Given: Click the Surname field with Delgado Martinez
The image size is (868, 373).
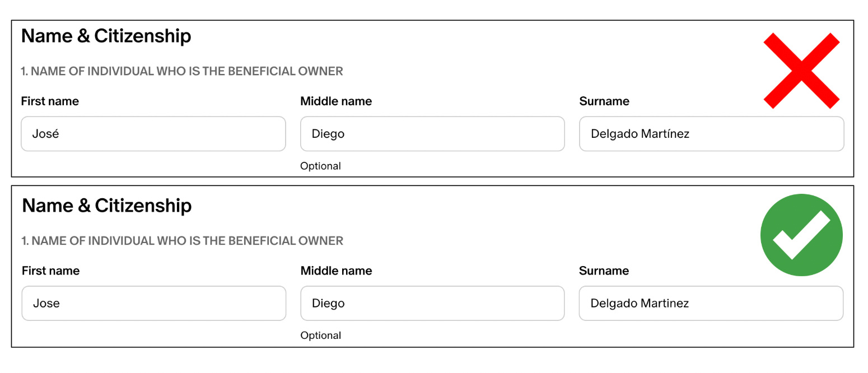Looking at the screenshot, I should pos(711,303).
